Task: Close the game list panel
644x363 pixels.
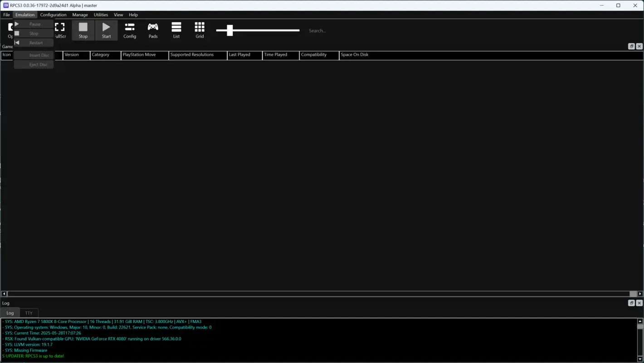Action: point(639,46)
